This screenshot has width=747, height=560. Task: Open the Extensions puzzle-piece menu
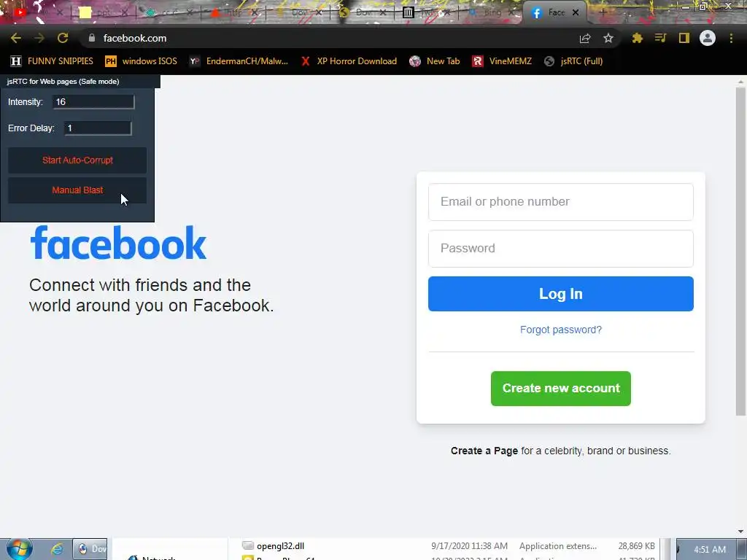point(637,38)
